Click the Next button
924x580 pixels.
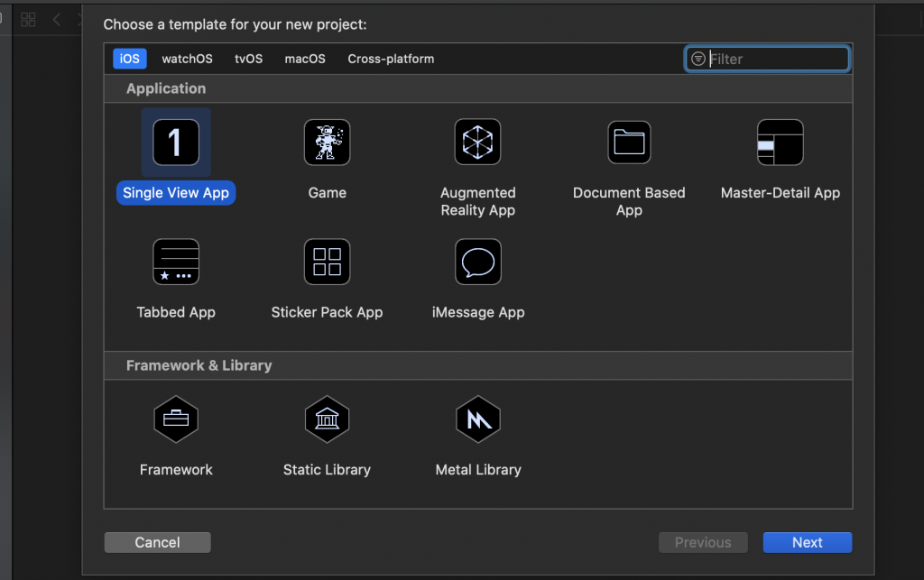[x=808, y=542]
